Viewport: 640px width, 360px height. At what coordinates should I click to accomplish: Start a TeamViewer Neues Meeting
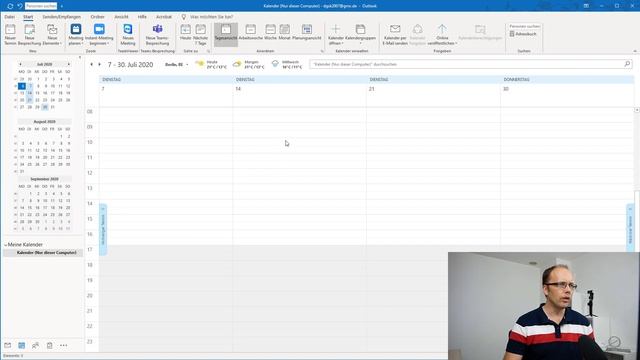pyautogui.click(x=128, y=35)
